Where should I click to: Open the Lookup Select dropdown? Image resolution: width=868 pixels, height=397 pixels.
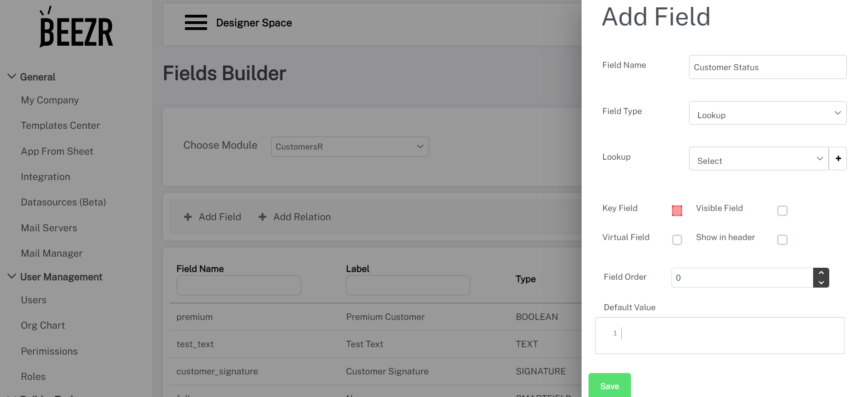point(758,159)
